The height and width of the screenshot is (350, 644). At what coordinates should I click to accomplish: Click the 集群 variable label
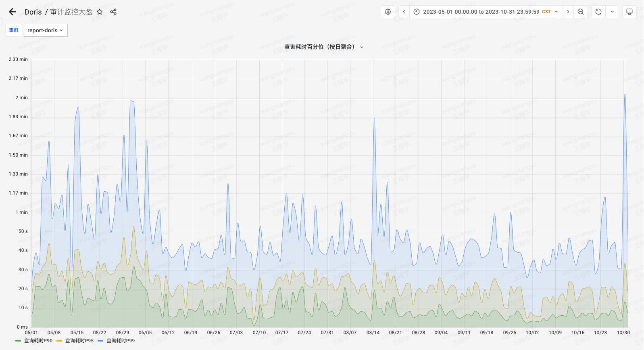coord(14,30)
